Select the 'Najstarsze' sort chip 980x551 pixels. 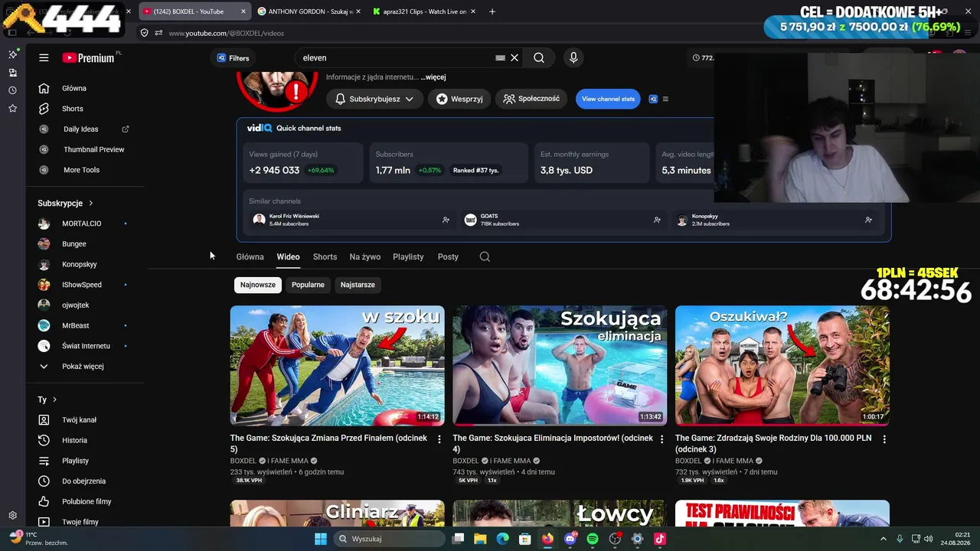(358, 285)
